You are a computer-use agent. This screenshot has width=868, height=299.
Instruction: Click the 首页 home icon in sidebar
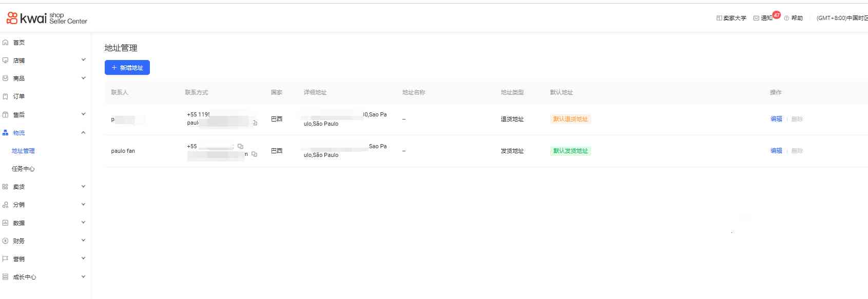5,43
